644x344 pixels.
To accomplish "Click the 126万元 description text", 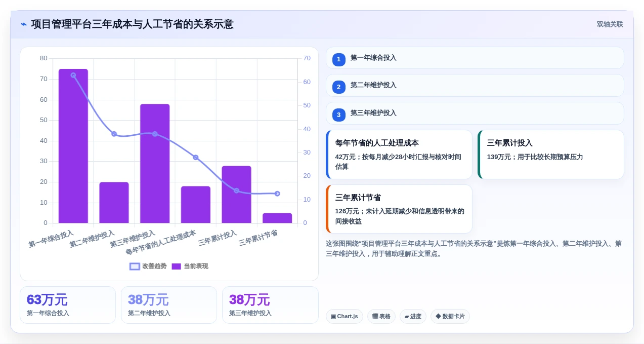I will (x=400, y=216).
